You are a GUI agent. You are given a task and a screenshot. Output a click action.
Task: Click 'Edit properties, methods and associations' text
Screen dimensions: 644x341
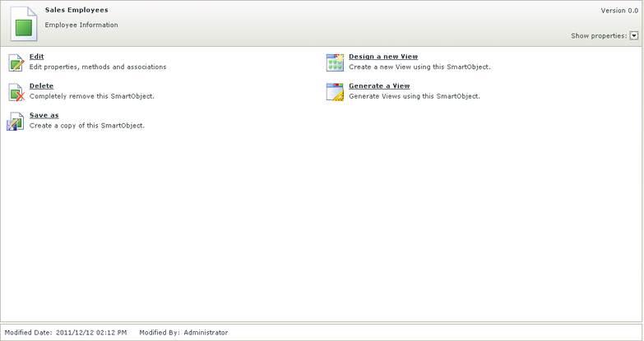click(98, 67)
